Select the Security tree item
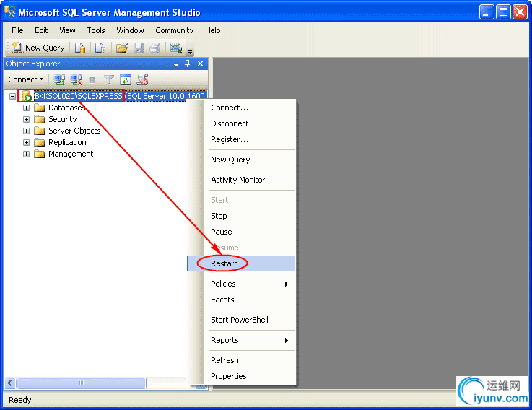This screenshot has height=410, width=532. click(62, 120)
